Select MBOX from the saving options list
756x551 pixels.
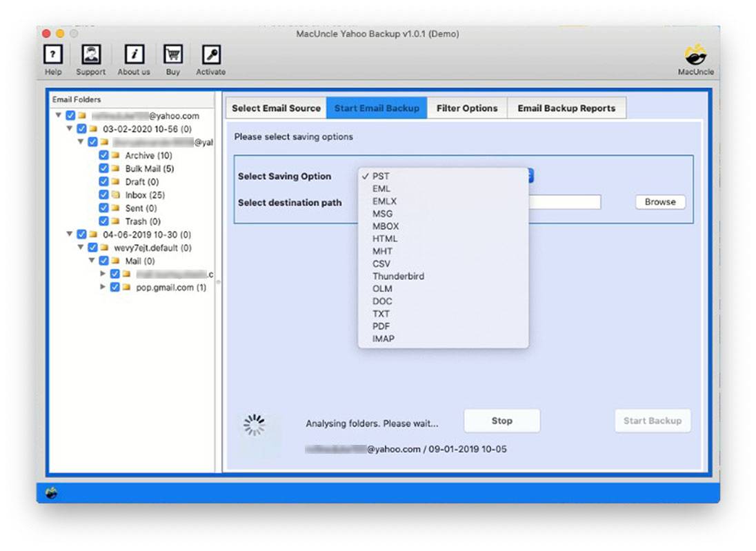[386, 226]
